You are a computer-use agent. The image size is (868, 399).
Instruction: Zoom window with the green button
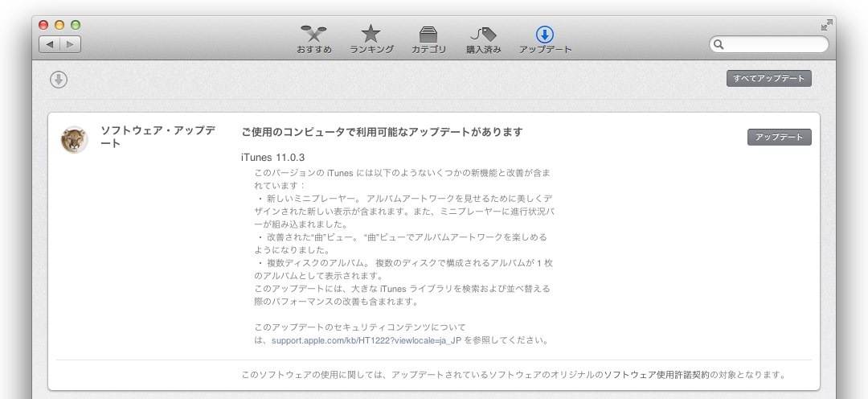[x=76, y=25]
